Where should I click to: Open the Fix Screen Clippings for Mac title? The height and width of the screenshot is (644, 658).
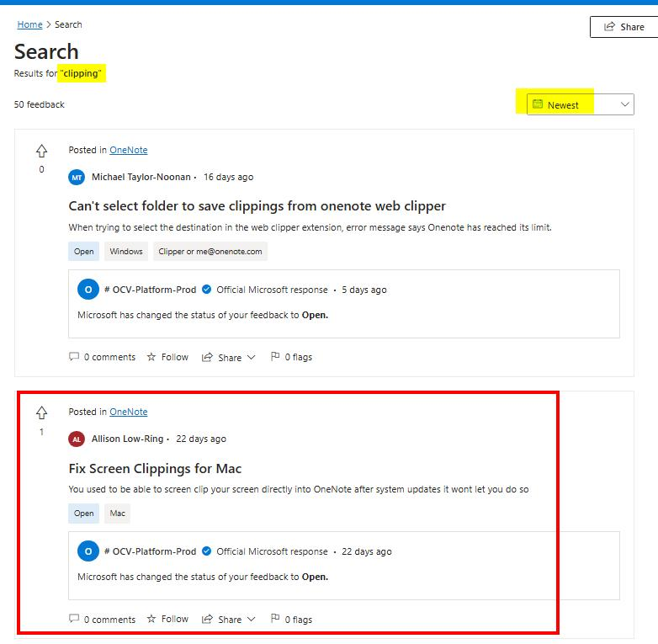coord(155,469)
